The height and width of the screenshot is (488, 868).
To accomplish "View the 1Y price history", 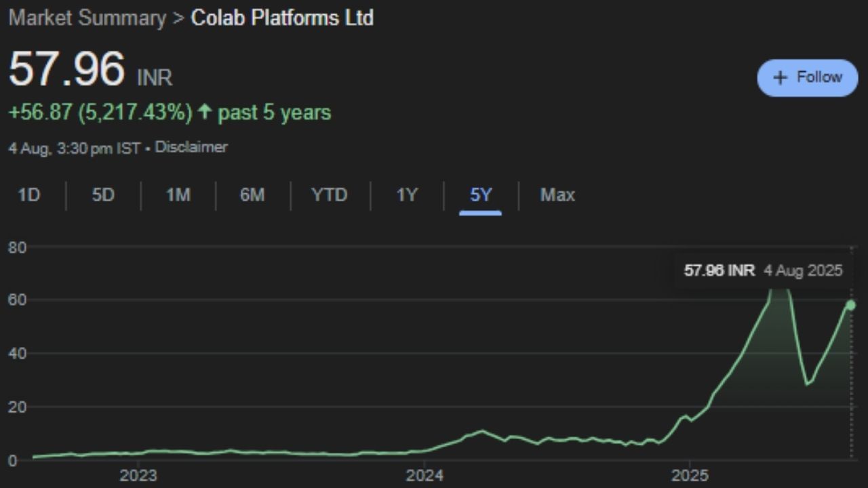I will click(x=407, y=195).
